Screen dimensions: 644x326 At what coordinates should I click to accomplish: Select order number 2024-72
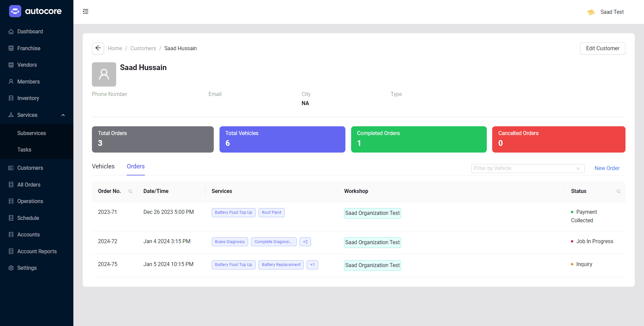108,241
